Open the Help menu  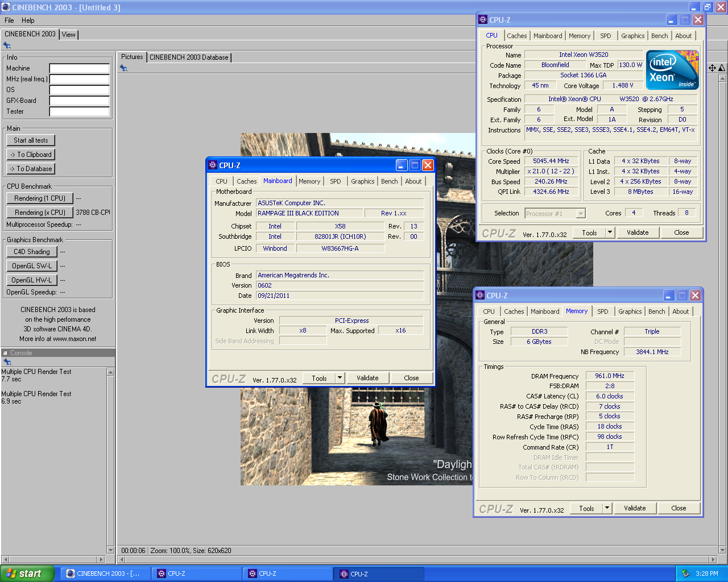tap(28, 20)
